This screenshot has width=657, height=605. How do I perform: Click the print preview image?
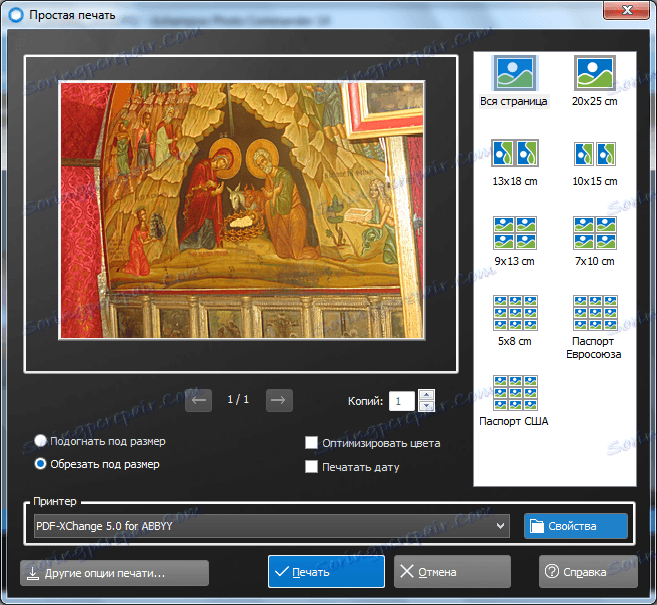coord(242,210)
